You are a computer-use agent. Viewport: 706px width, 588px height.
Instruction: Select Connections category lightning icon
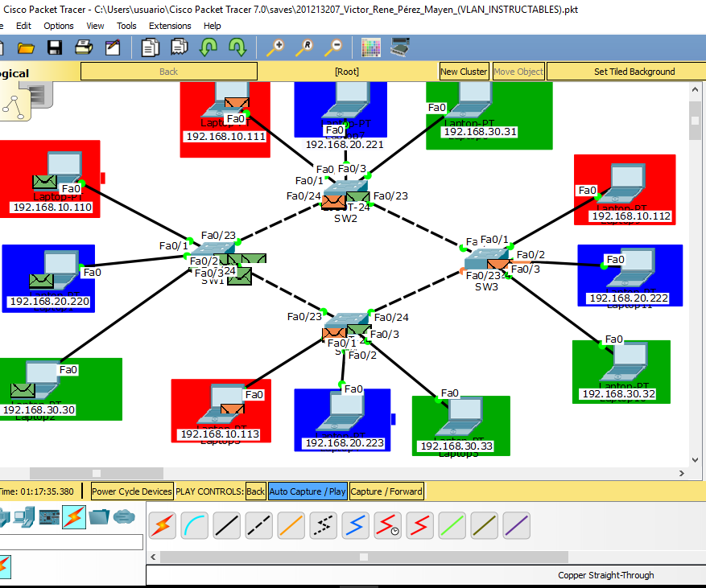(x=74, y=517)
